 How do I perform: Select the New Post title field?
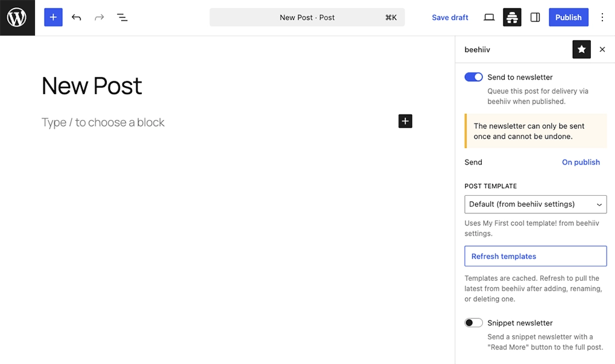(92, 86)
